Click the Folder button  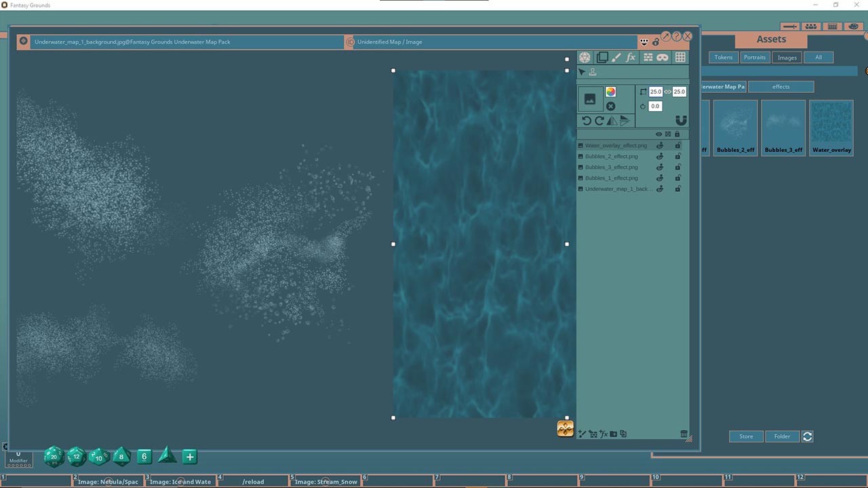[x=783, y=436]
